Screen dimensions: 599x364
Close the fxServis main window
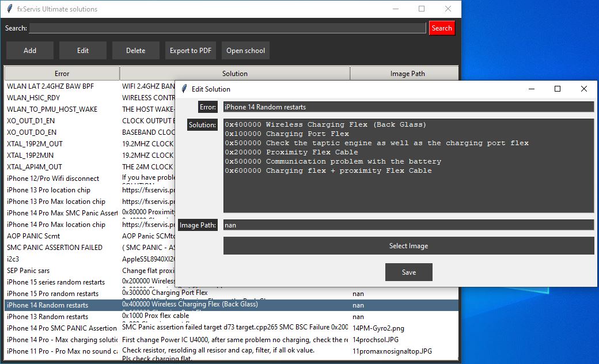(x=448, y=9)
